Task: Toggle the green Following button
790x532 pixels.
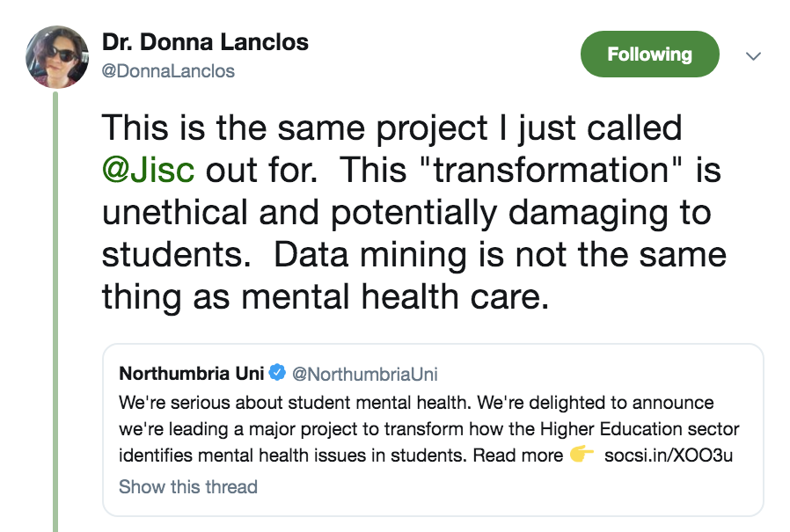Action: point(649,55)
